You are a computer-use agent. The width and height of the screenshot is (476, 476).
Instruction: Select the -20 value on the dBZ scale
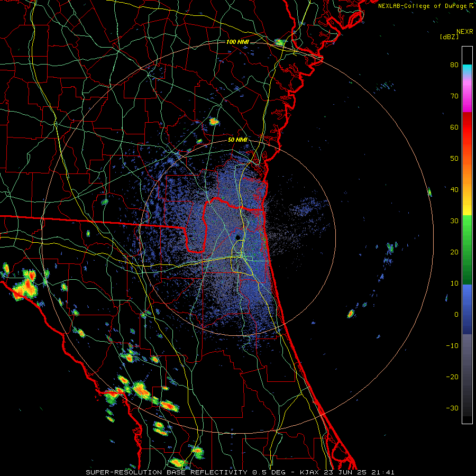point(452,377)
